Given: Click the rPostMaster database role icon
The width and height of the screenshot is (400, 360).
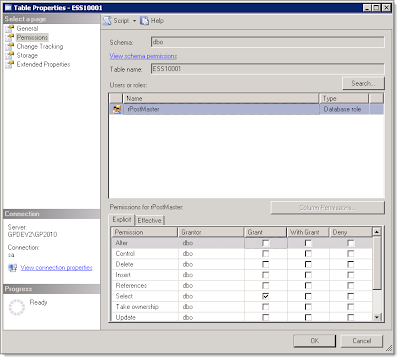Looking at the screenshot, I should tap(117, 109).
